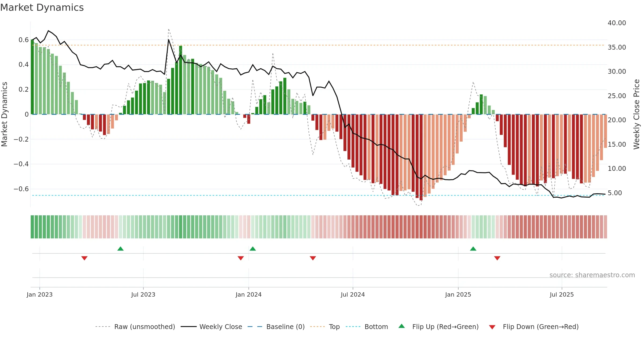644x362 pixels.
Task: Toggle the Weekly Close legend entry
Action: point(211,327)
